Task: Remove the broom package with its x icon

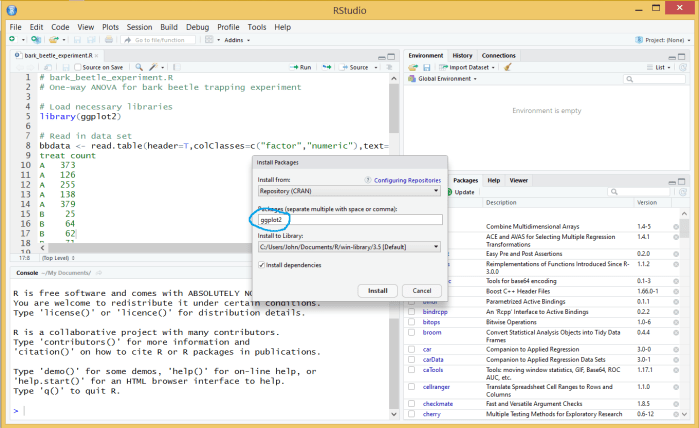Action: [x=676, y=333]
